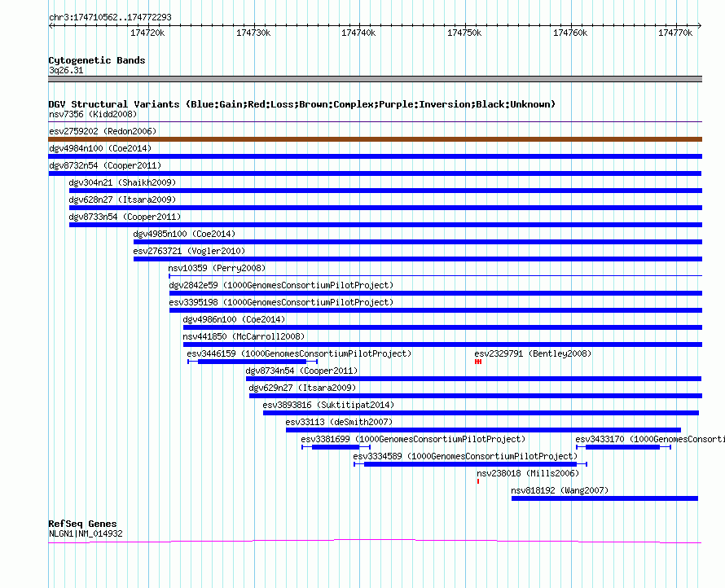Click the blue esv3433170 gain bar

click(623, 447)
